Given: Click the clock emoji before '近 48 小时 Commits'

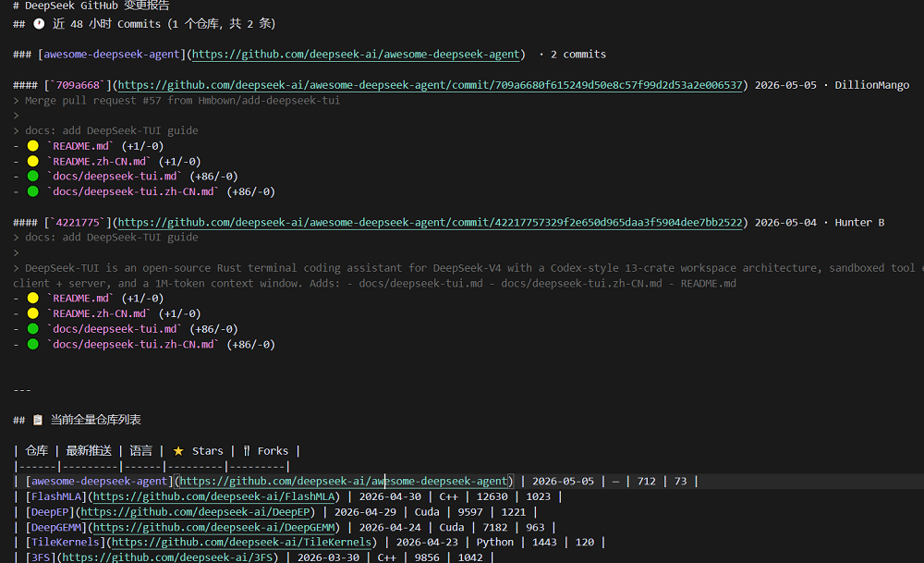Looking at the screenshot, I should click(39, 24).
